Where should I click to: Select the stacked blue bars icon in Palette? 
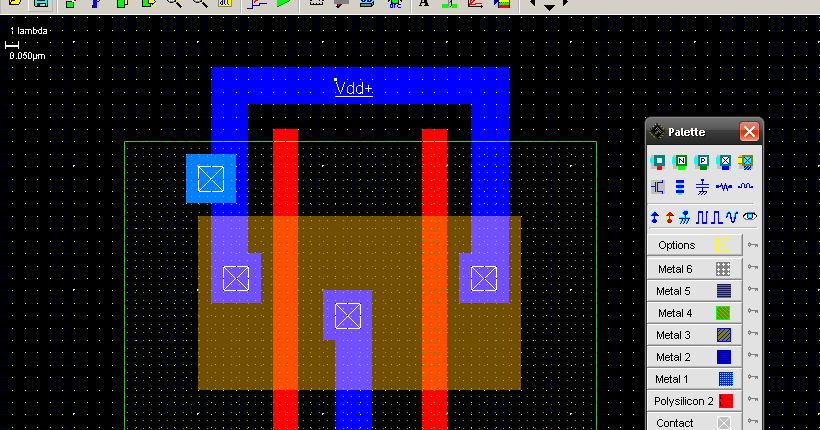click(x=680, y=187)
